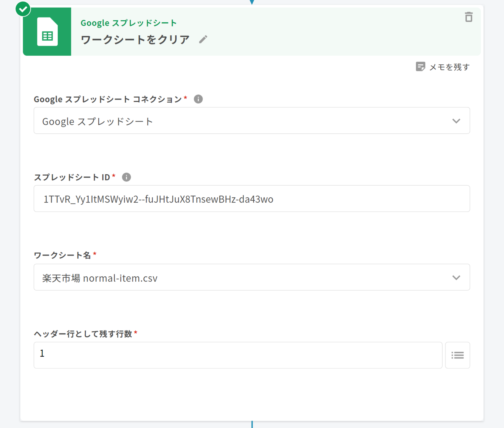Image resolution: width=504 pixels, height=428 pixels.
Task: Click the header rows count field
Action: (x=238, y=355)
